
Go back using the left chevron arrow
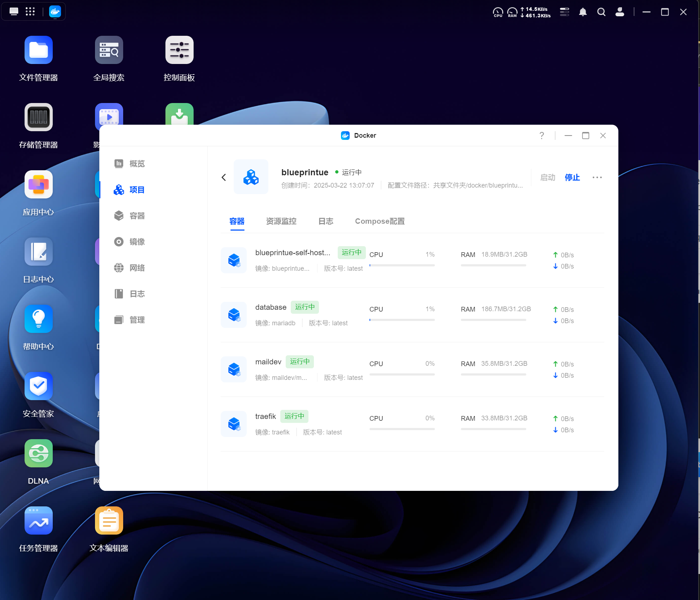224,177
